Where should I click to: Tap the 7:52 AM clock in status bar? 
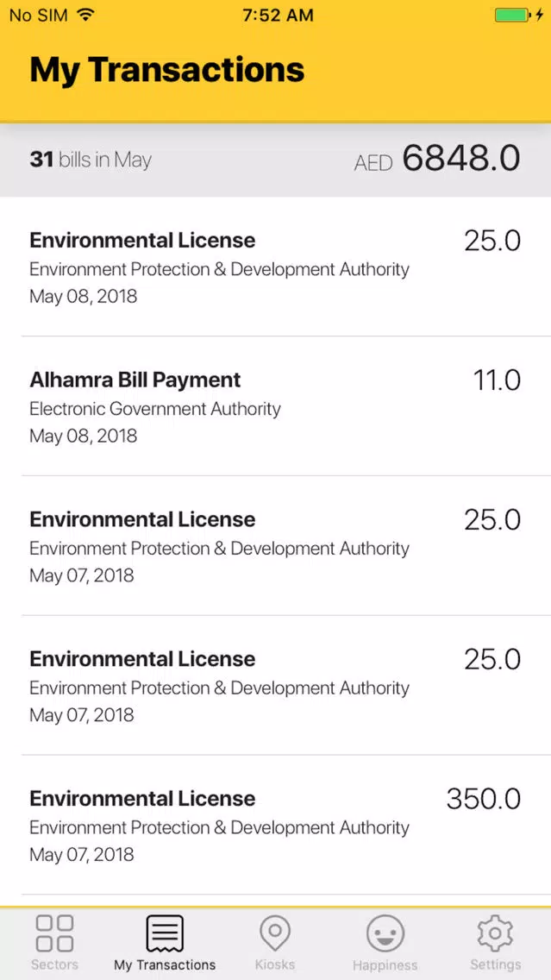pyautogui.click(x=278, y=16)
